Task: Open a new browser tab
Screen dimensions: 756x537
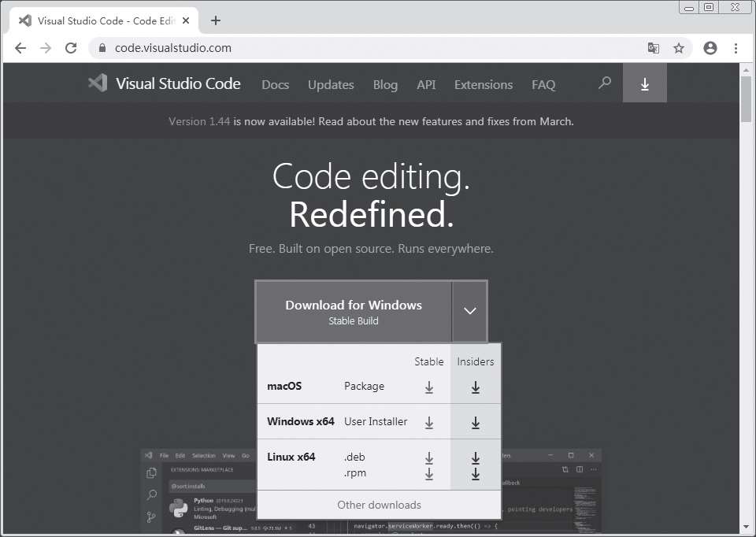Action: pyautogui.click(x=216, y=20)
